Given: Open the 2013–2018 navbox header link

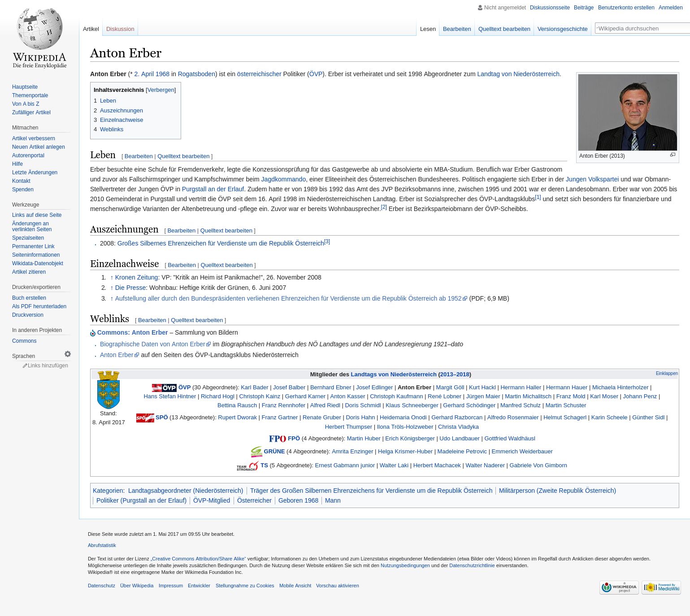Looking at the screenshot, I should [x=455, y=375].
